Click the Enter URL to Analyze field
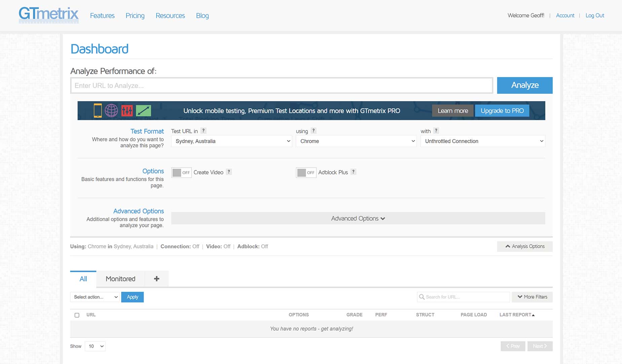This screenshot has width=622, height=364. click(282, 85)
